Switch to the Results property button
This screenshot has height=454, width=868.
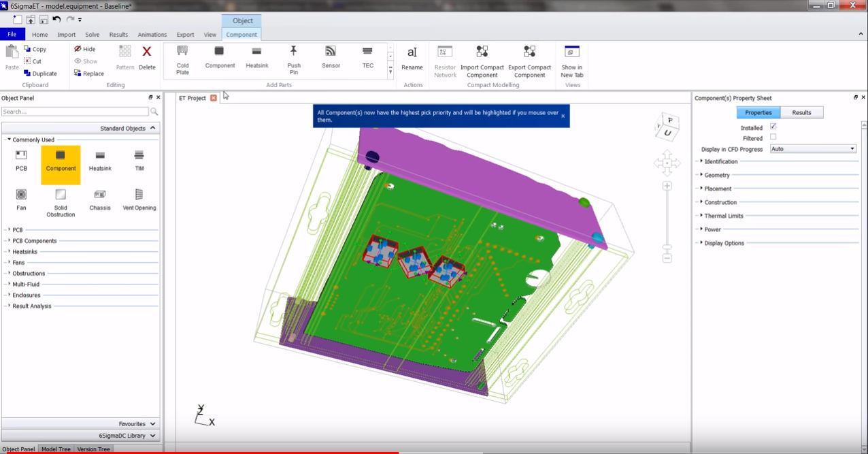(x=801, y=112)
